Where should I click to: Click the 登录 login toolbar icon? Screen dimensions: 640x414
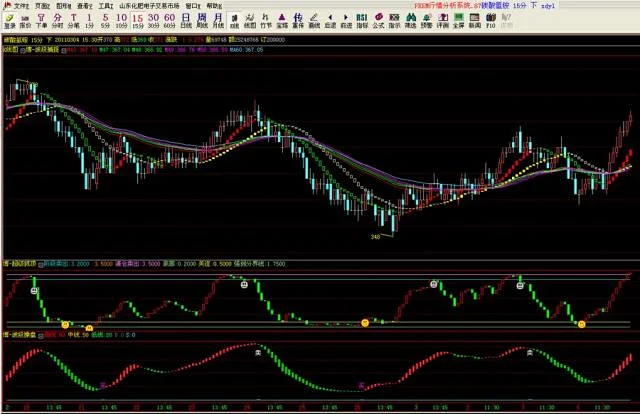tap(9, 20)
